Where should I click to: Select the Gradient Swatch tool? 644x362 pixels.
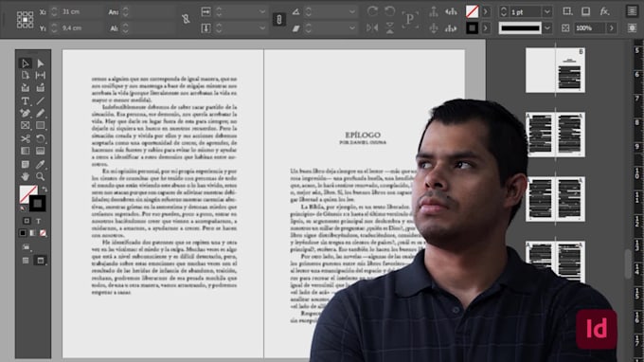pos(25,151)
